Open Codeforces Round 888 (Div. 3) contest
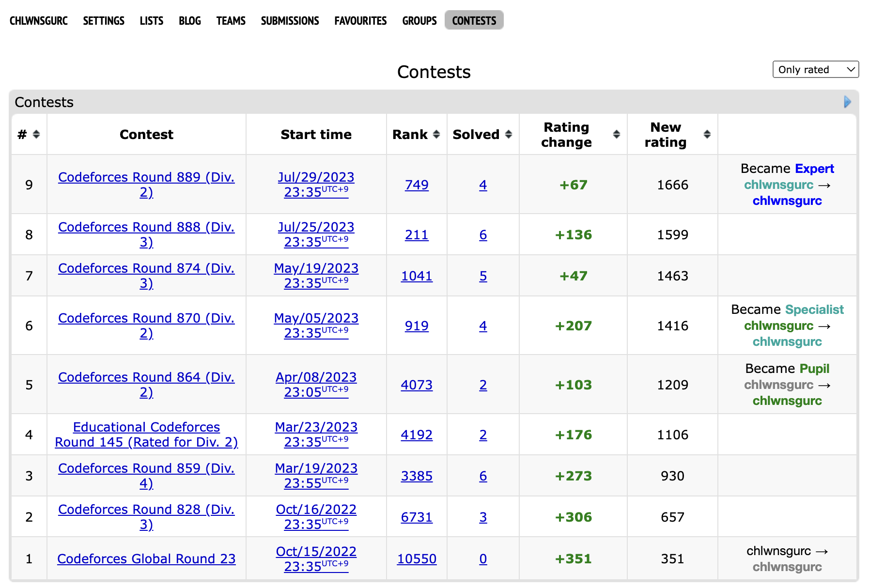The width and height of the screenshot is (869, 588). pos(146,234)
